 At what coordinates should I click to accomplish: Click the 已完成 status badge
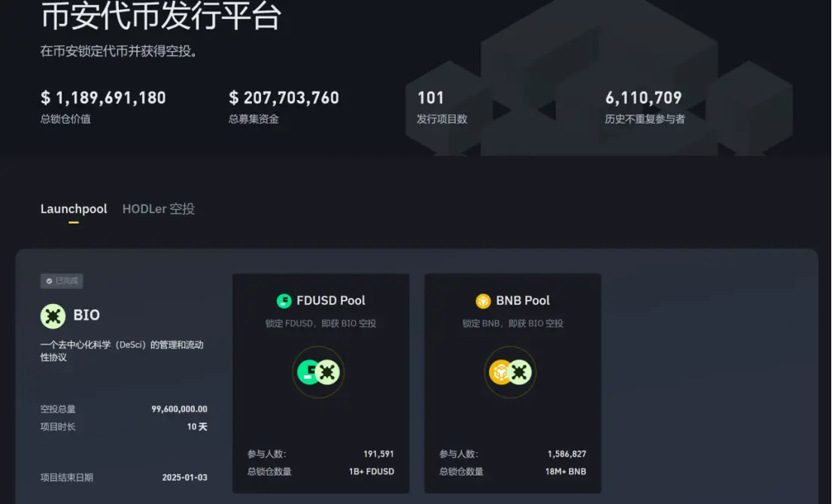(x=62, y=281)
